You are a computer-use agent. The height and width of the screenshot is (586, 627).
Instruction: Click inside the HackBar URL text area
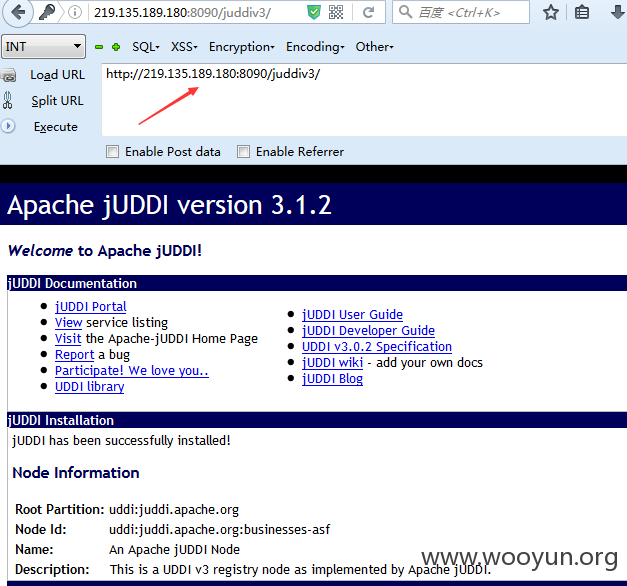(364, 99)
